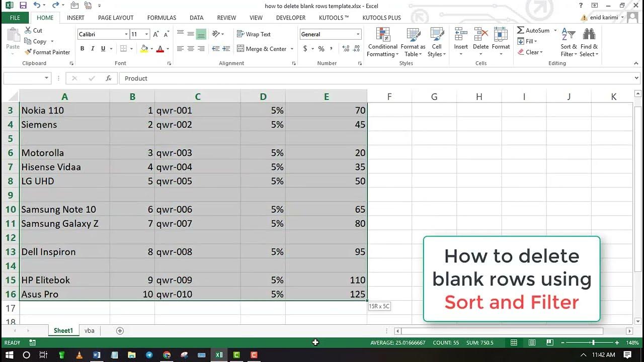Click the Format Painter tool
The image size is (644, 362).
click(x=47, y=52)
